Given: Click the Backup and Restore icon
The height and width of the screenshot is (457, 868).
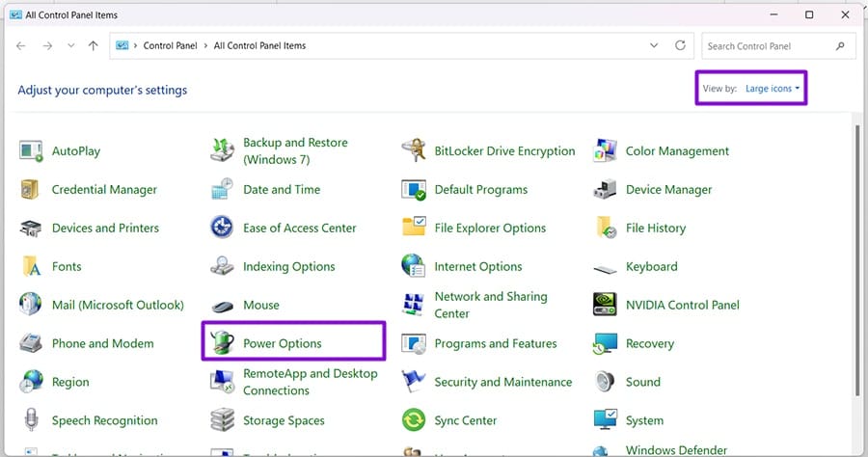Looking at the screenshot, I should [x=222, y=150].
